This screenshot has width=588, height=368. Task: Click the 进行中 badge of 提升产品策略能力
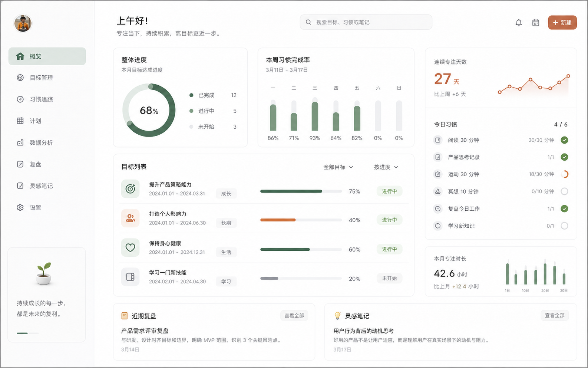(389, 191)
